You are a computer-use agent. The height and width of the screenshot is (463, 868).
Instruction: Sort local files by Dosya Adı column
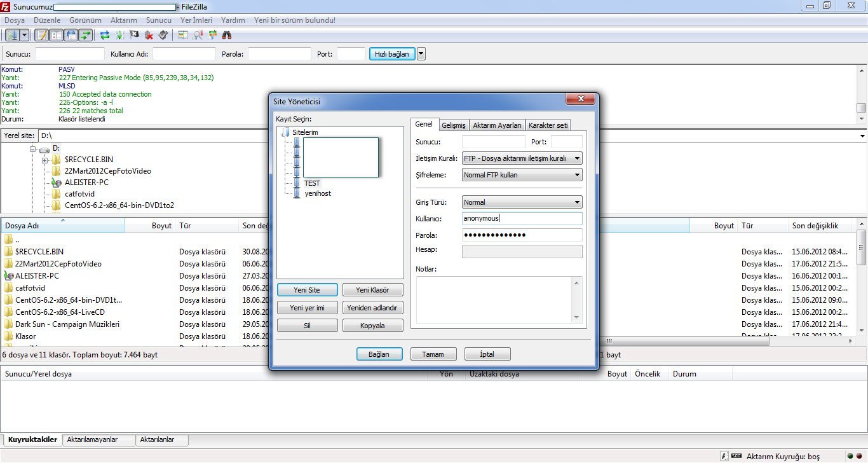pyautogui.click(x=63, y=226)
